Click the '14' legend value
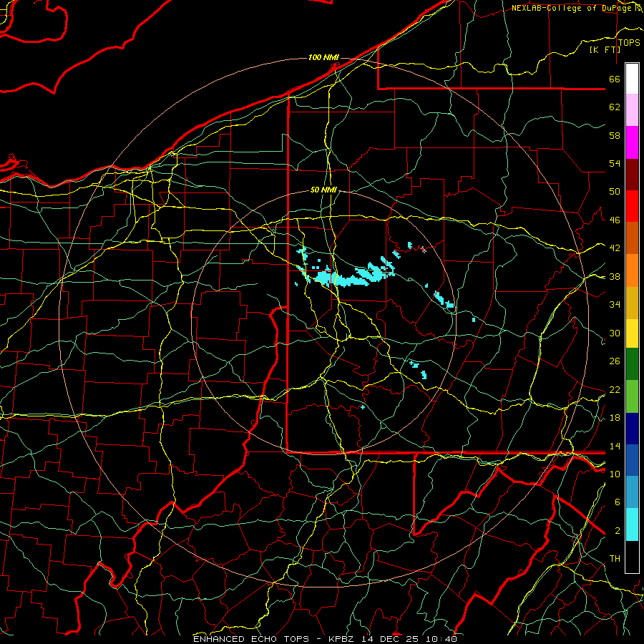 (x=615, y=446)
